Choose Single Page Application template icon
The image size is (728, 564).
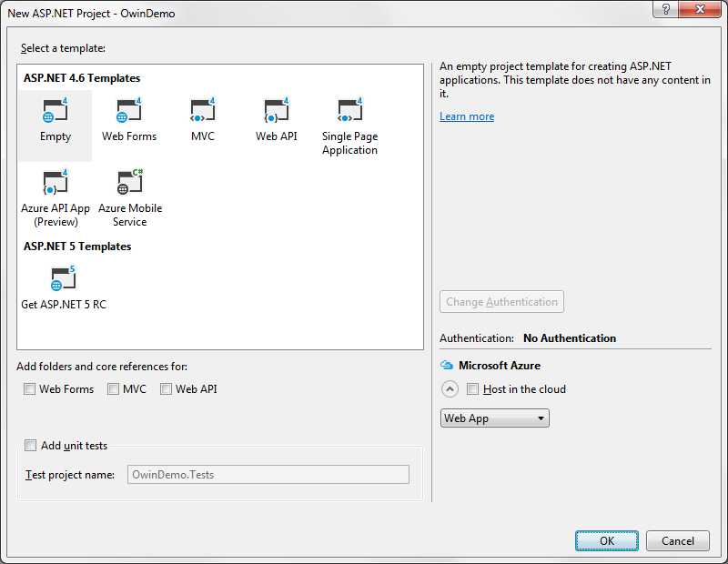tap(350, 110)
